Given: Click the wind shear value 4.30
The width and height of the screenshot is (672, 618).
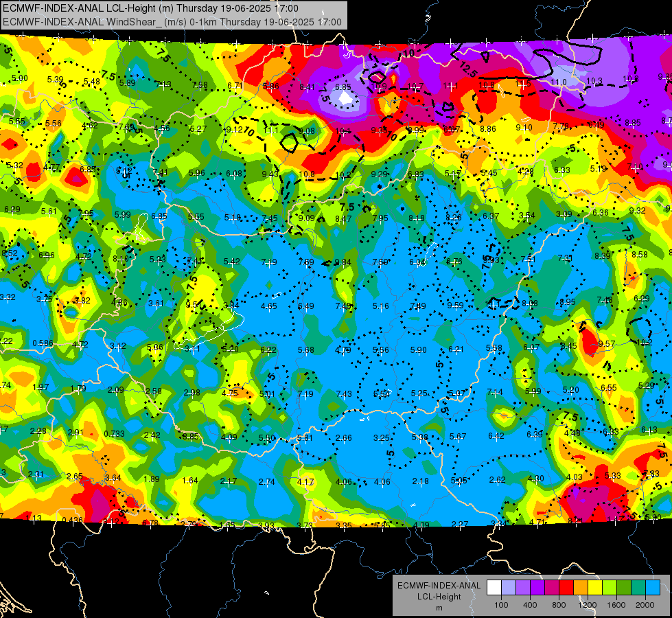Looking at the screenshot, I should (x=535, y=478).
